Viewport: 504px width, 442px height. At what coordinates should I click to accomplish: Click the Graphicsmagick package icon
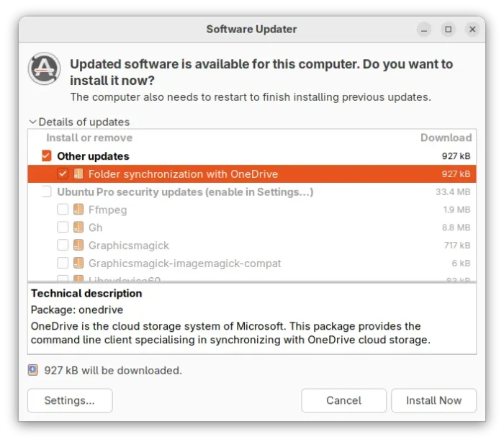point(78,245)
